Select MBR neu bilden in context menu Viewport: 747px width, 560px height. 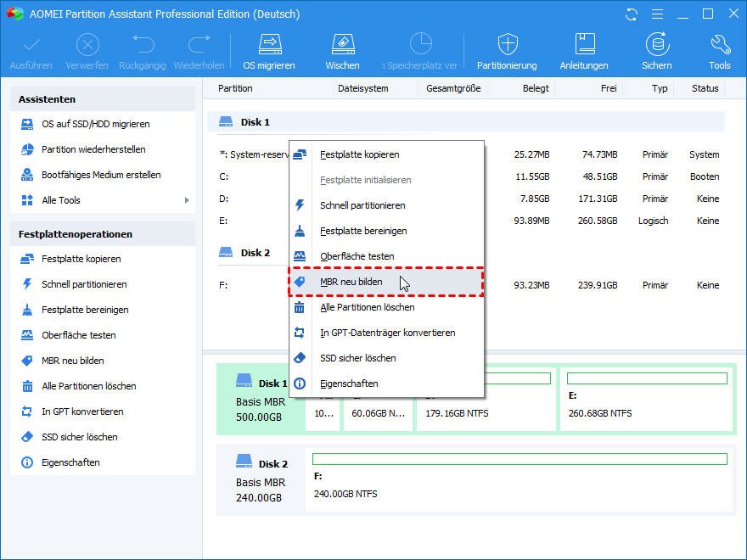386,282
